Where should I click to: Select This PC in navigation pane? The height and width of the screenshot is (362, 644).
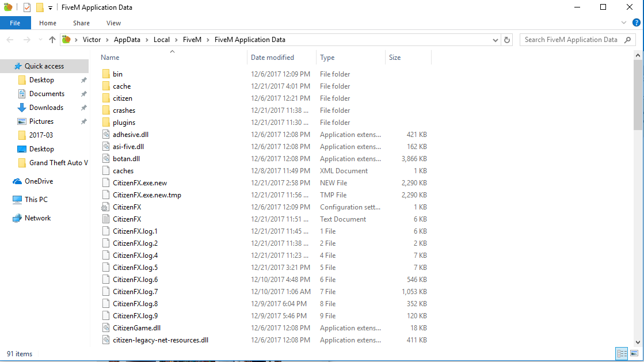tap(36, 200)
